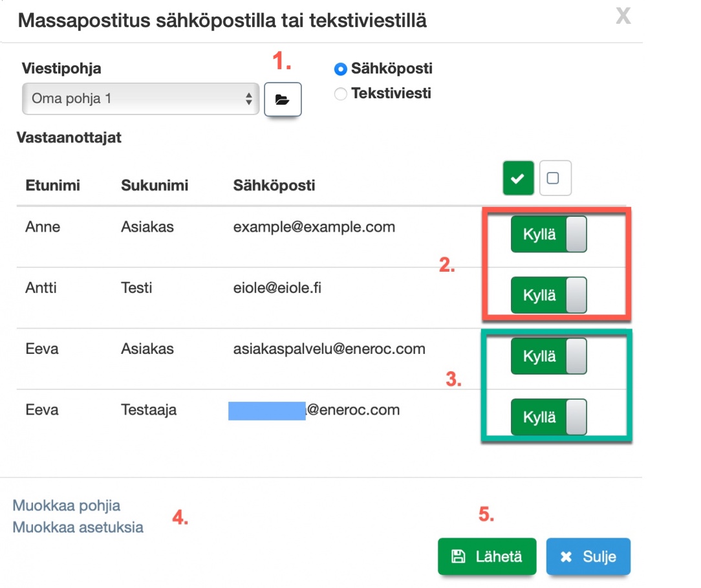Viewport: 701px width, 588px height.
Task: Toggle the Kyllä switch for Eeva Asiakas
Action: click(548, 356)
